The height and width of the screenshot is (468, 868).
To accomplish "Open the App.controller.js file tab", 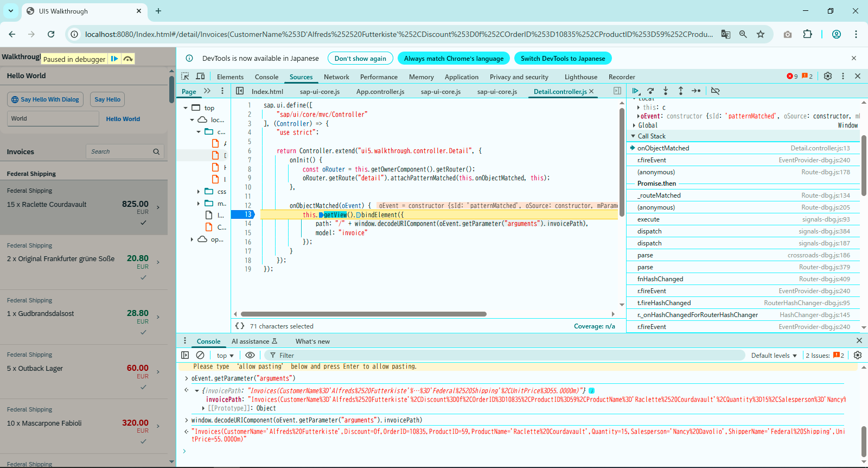I will (x=380, y=92).
